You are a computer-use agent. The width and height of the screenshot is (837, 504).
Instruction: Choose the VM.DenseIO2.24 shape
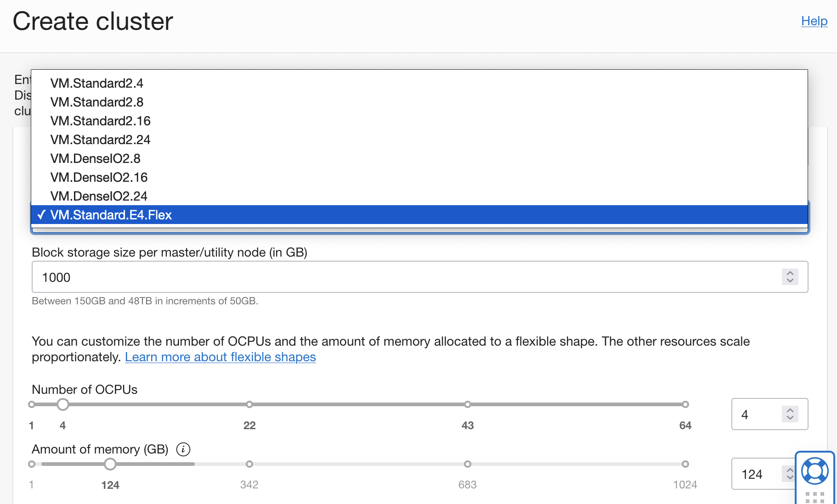pyautogui.click(x=99, y=196)
